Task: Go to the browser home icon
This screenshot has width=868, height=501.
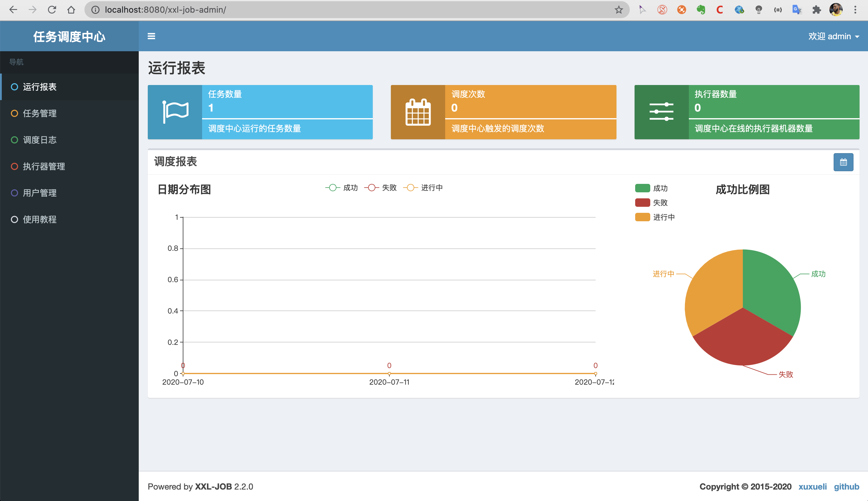Action: [x=71, y=10]
